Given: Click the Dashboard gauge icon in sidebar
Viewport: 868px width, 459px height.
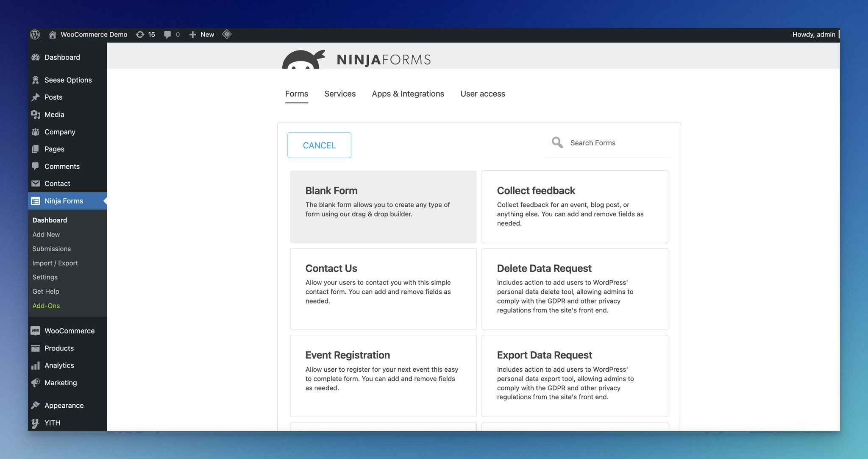Looking at the screenshot, I should tap(36, 57).
